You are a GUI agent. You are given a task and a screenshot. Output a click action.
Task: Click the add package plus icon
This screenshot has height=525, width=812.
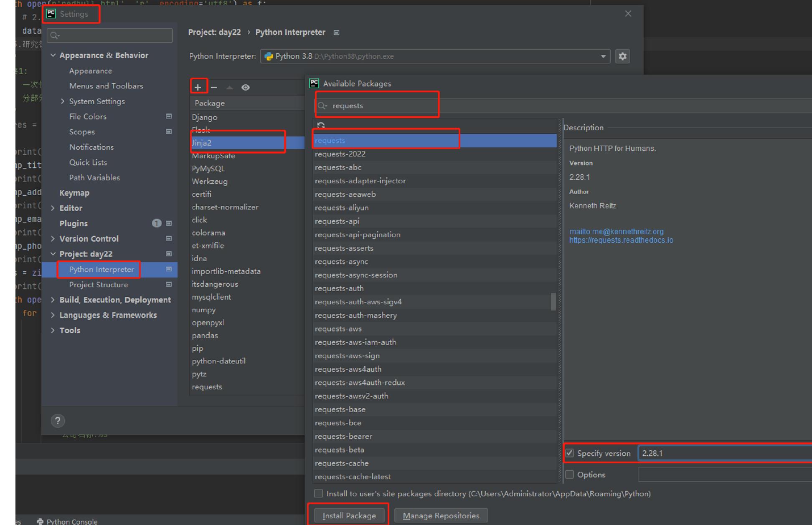[x=198, y=87]
